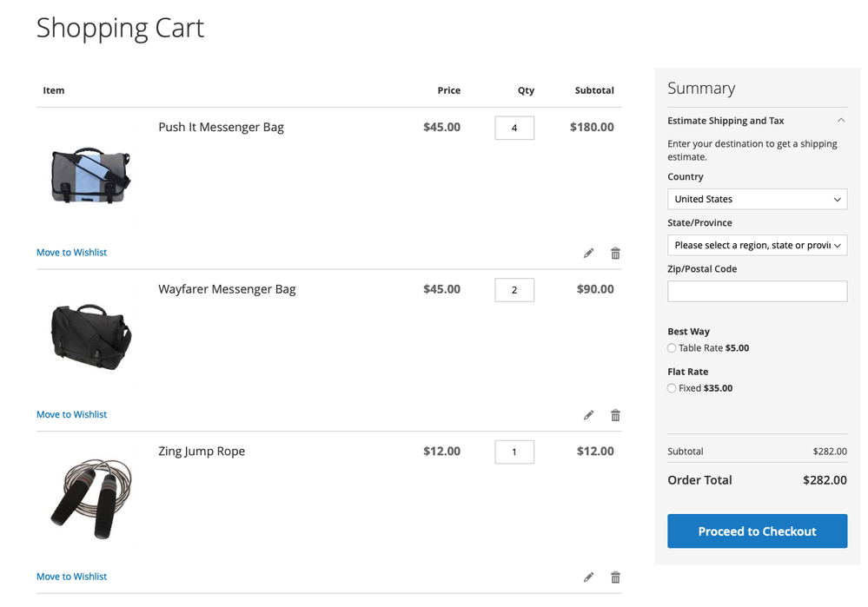Click Proceed to Checkout button
This screenshot has height=607, width=868.
tap(756, 531)
